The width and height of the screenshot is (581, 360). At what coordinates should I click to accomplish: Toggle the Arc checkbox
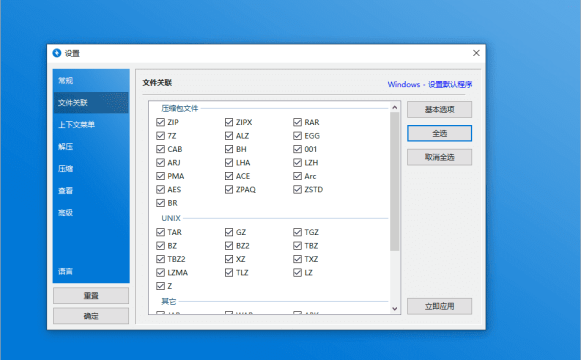298,176
